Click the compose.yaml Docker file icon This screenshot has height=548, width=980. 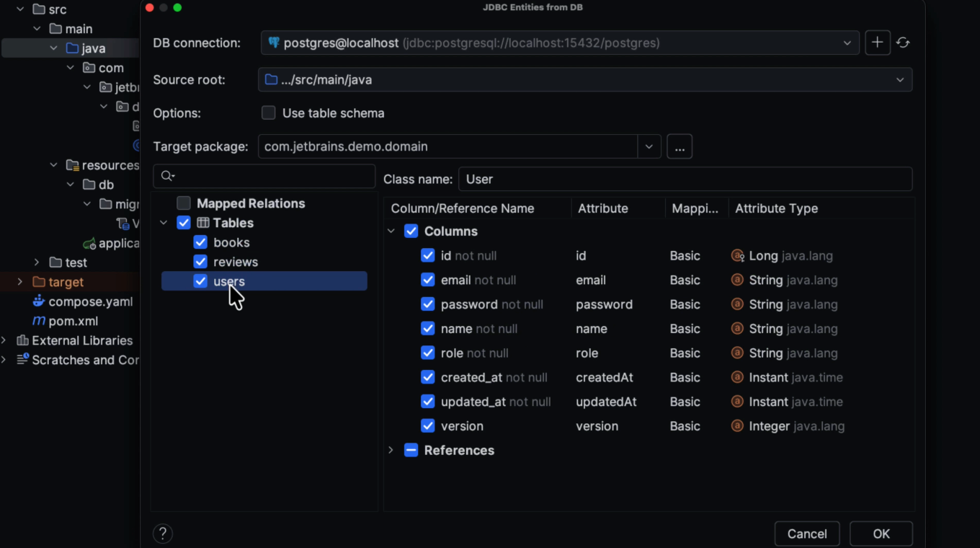[x=39, y=301]
